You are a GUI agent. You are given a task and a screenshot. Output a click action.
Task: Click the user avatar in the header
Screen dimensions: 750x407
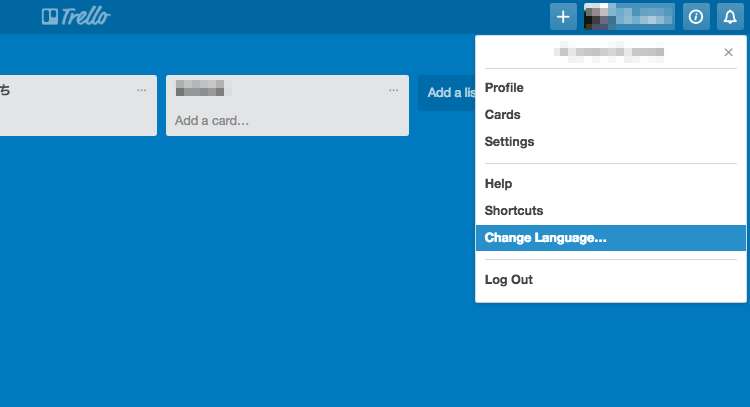pos(598,16)
